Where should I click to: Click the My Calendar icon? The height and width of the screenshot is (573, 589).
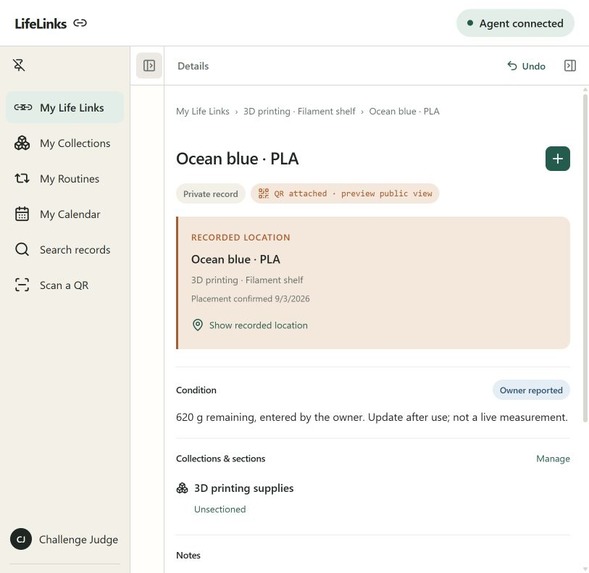point(22,214)
